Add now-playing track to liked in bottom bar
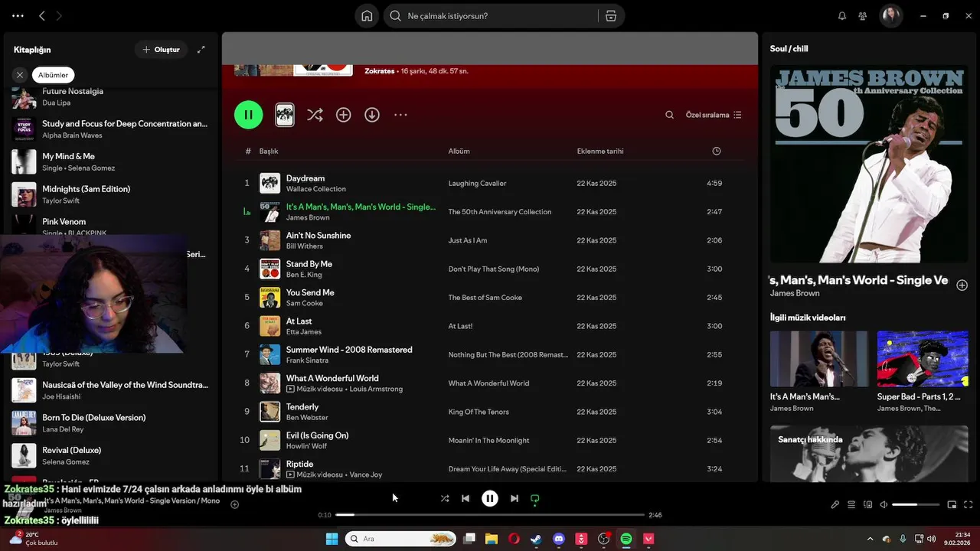Viewport: 980px width, 551px height. (x=235, y=504)
